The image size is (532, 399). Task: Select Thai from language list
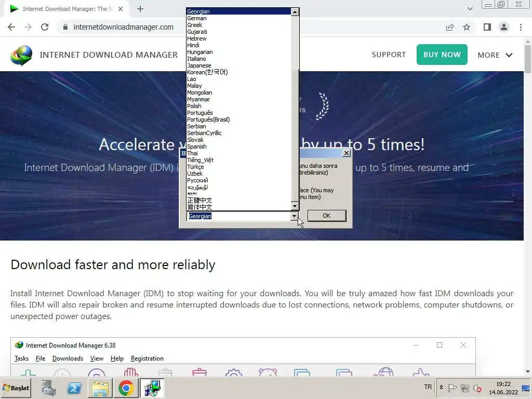[239, 153]
